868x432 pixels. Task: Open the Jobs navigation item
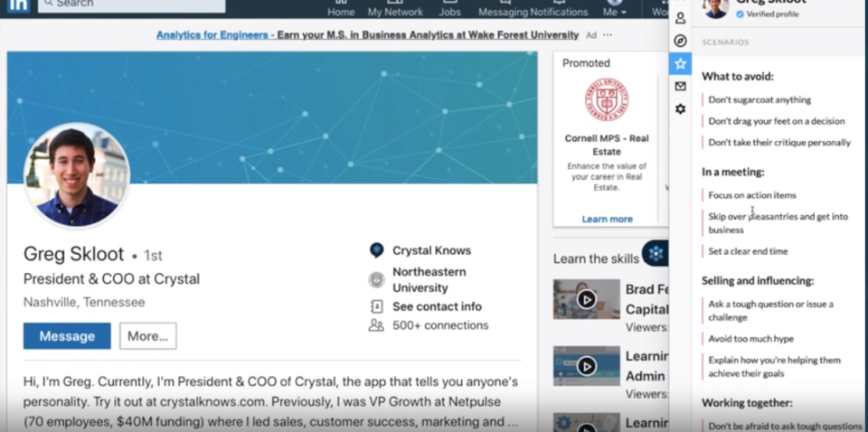[449, 12]
